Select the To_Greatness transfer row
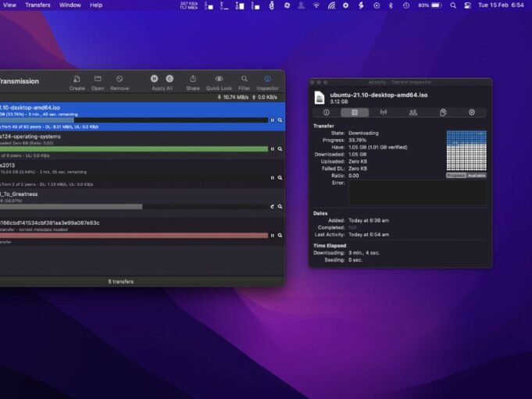The width and height of the screenshot is (532, 399). (x=142, y=203)
